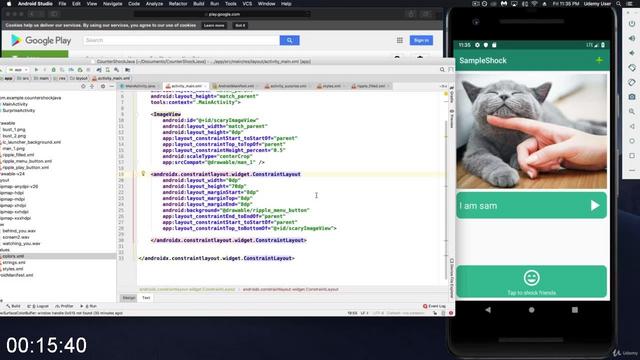
Task: Select watching_you.wav in project tree
Action: click(21, 244)
